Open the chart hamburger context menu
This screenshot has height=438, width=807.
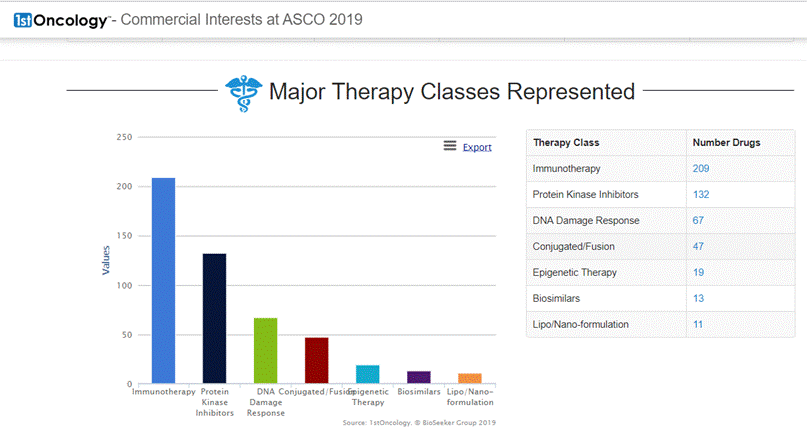click(x=450, y=147)
